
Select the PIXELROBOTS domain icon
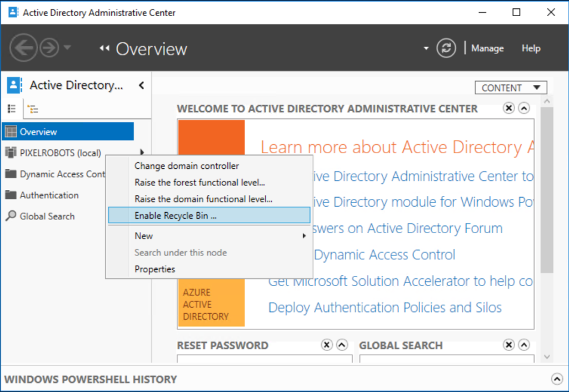pyautogui.click(x=12, y=152)
